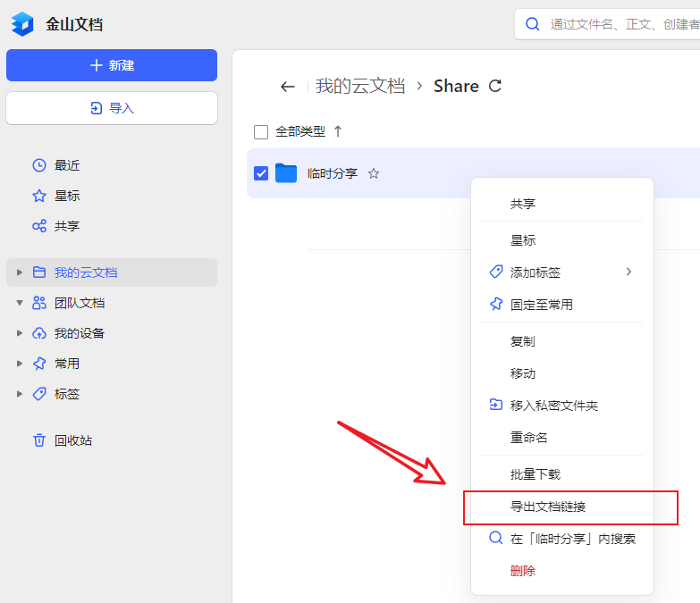This screenshot has height=603, width=700.
Task: Open 回收站 recycle bin
Action: pyautogui.click(x=72, y=440)
